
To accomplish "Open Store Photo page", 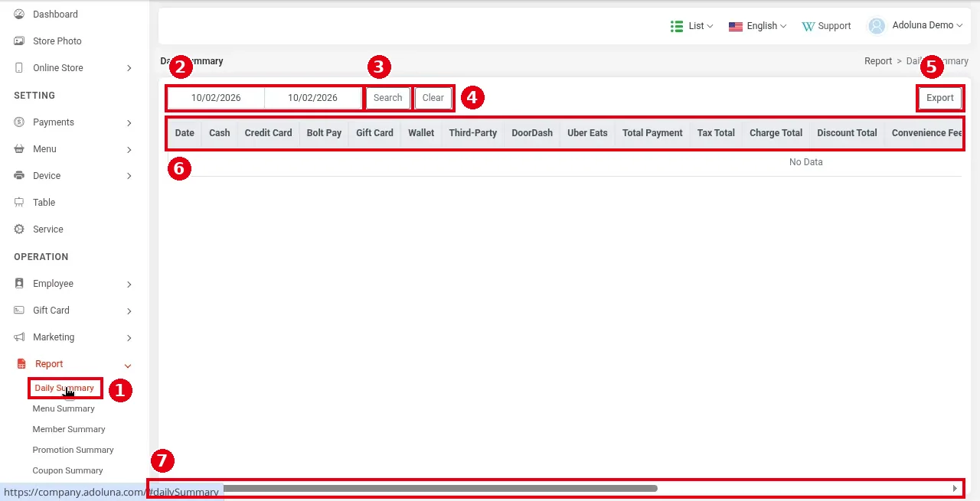I will 57,41.
